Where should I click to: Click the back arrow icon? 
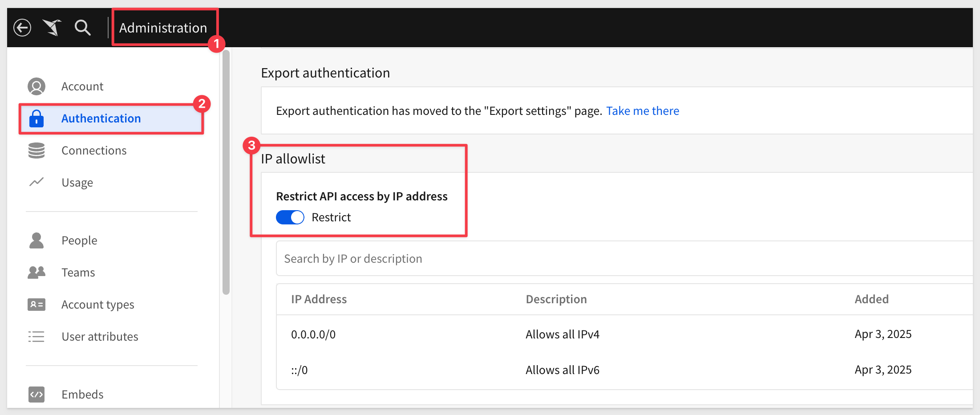(22, 28)
